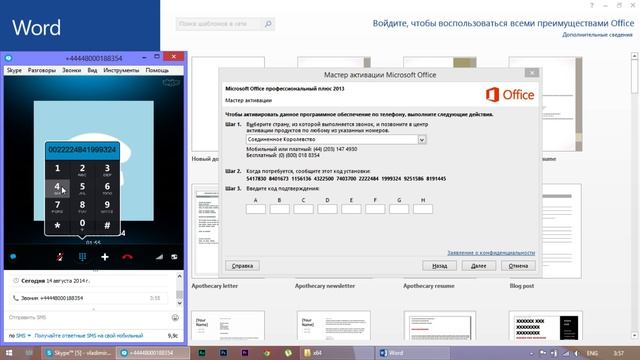
Task: Select the call entry +44448000188354 in history
Action: click(88, 298)
